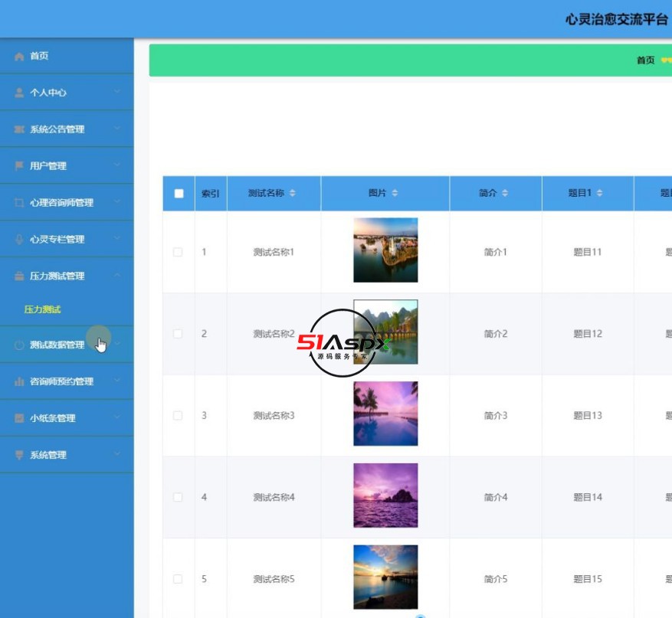Click the bar chart icon for 咨询师预约管理
Image resolution: width=672 pixels, height=618 pixels.
(20, 382)
